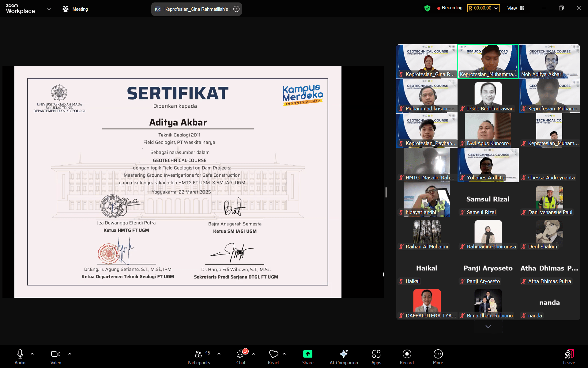Open the Participants options chevron
This screenshot has height=368, width=588.
coord(219,354)
